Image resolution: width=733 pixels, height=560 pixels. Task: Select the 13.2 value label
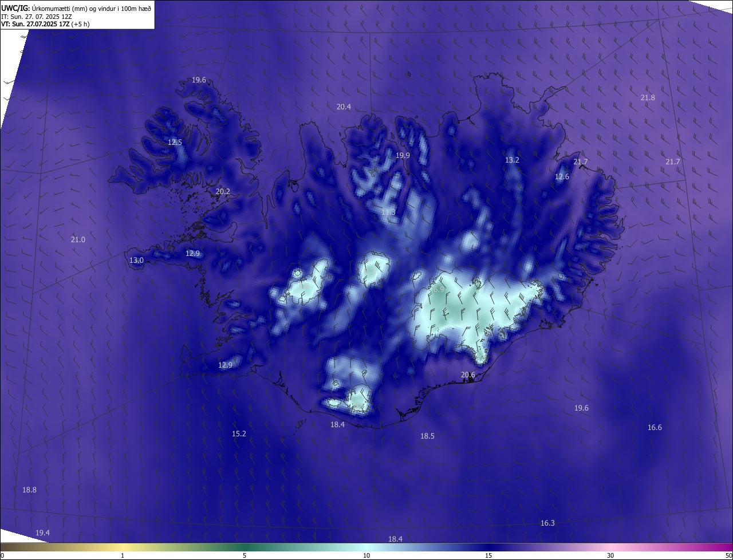click(512, 160)
